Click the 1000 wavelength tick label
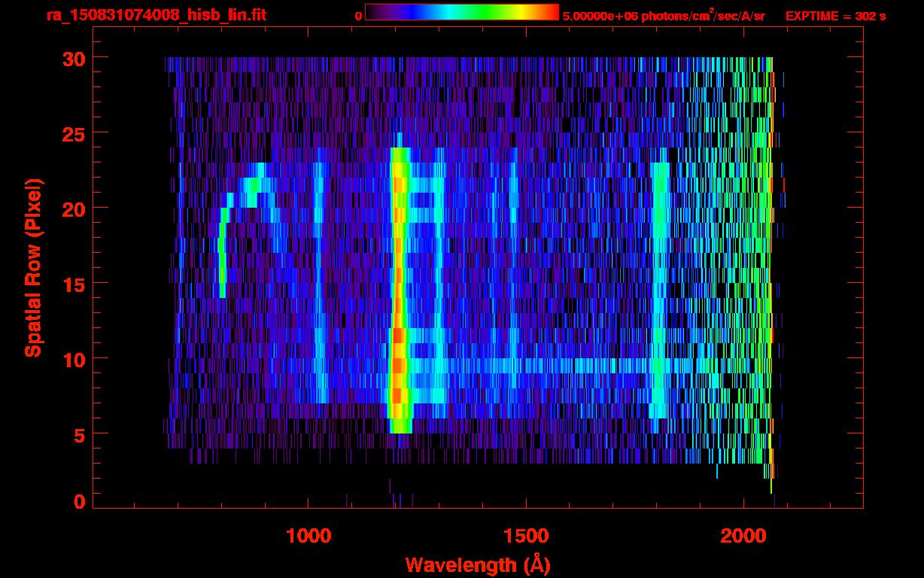The width and height of the screenshot is (924, 578). (x=309, y=536)
